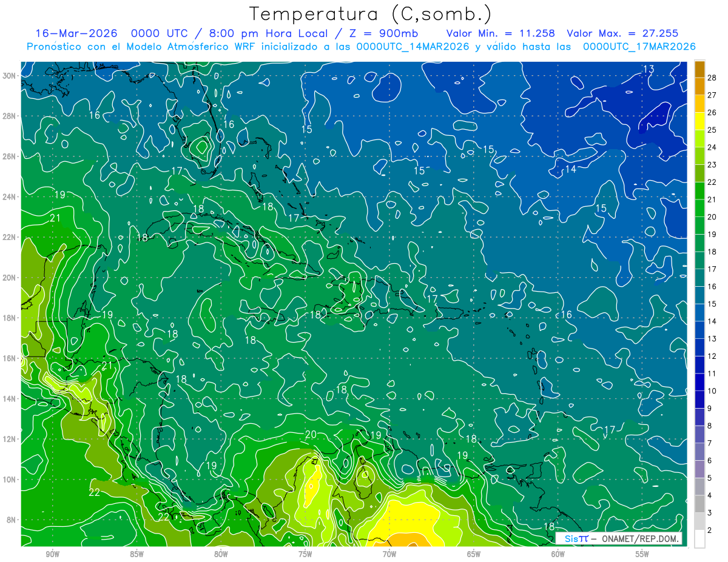Screen dimensions: 728x562
Task: Select the '16-Mar-2026' date text
Action: pyautogui.click(x=77, y=33)
